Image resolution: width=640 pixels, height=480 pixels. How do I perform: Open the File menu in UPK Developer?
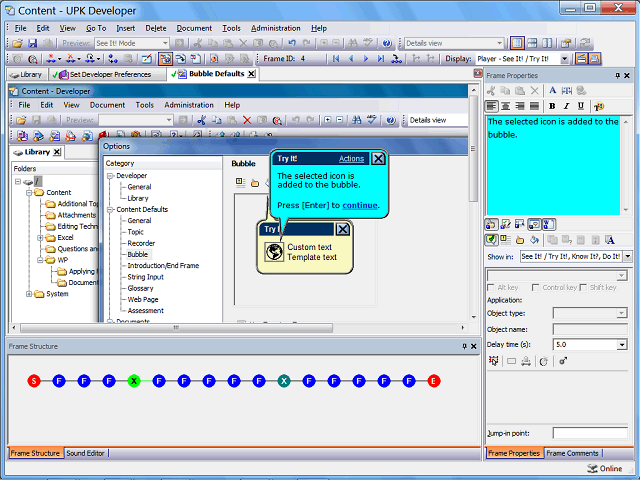(x=20, y=28)
